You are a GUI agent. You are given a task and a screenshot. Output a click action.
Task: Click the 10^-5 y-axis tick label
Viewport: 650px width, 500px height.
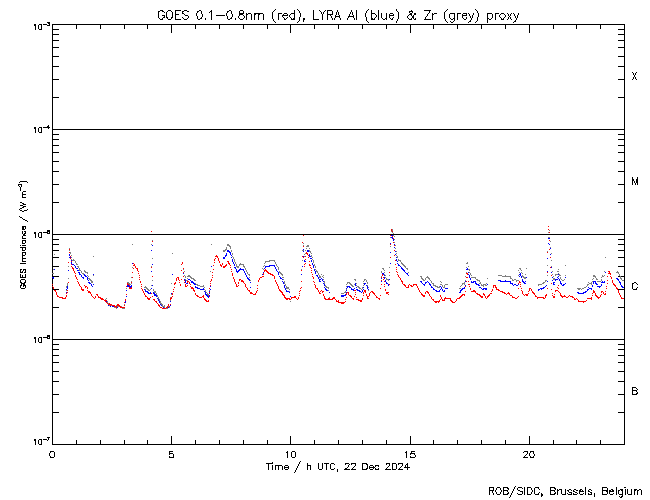click(x=37, y=235)
